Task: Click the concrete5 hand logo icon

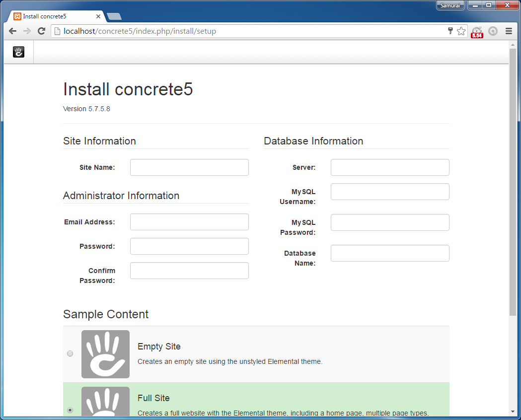Action: pyautogui.click(x=18, y=52)
